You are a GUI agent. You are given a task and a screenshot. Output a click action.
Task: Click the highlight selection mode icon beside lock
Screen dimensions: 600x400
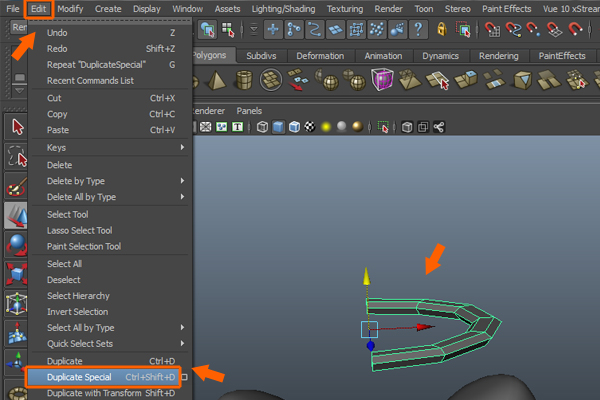click(x=463, y=29)
